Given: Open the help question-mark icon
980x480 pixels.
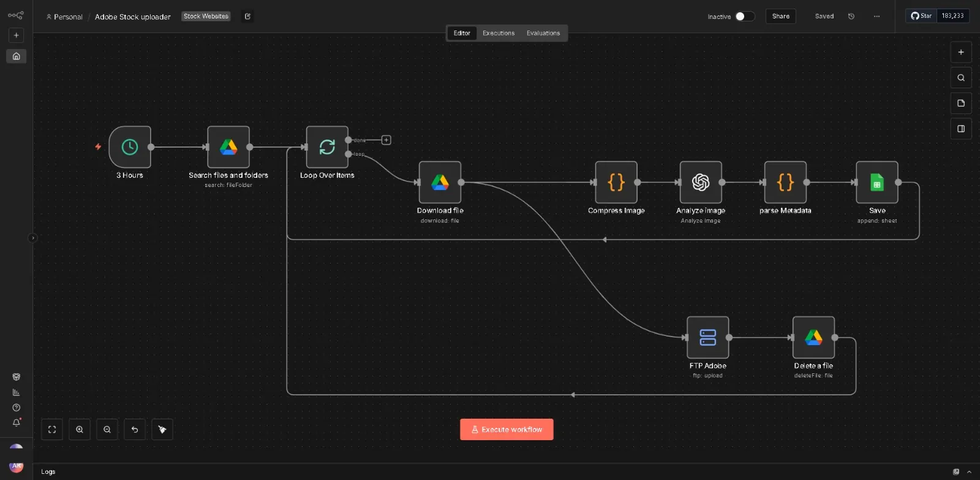Looking at the screenshot, I should (x=17, y=408).
